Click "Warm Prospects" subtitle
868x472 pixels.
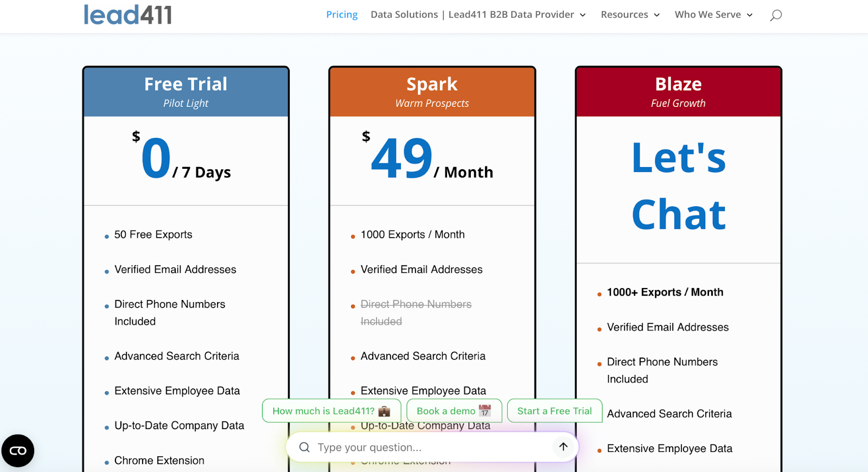(x=432, y=103)
